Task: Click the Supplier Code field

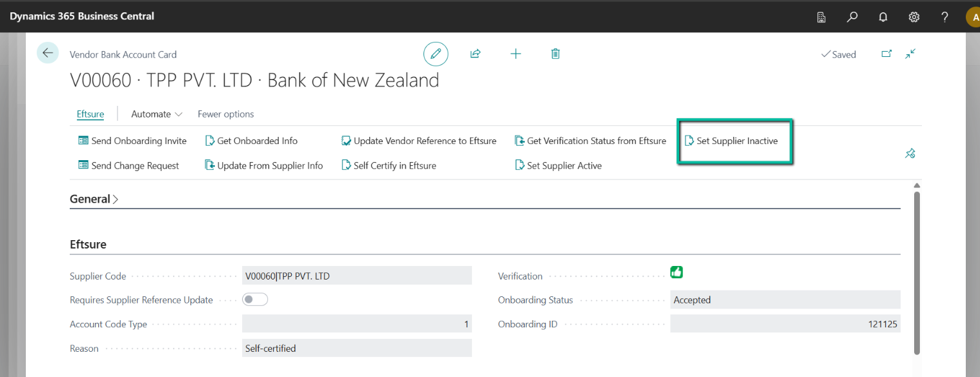Action: pos(357,276)
